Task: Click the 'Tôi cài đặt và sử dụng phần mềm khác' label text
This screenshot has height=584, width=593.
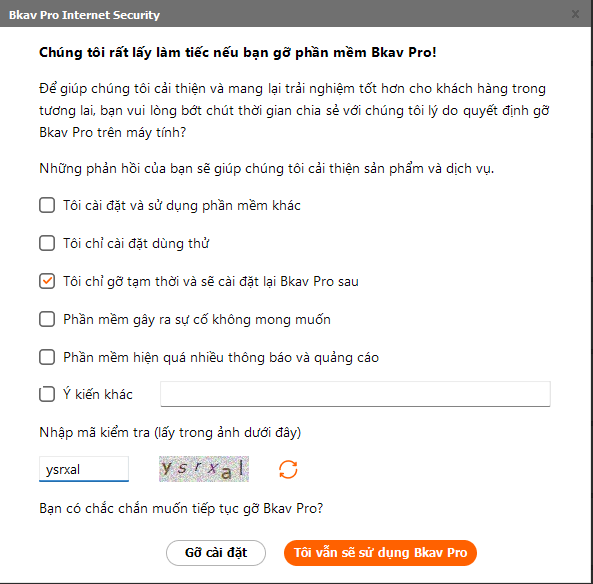Action: 182,205
